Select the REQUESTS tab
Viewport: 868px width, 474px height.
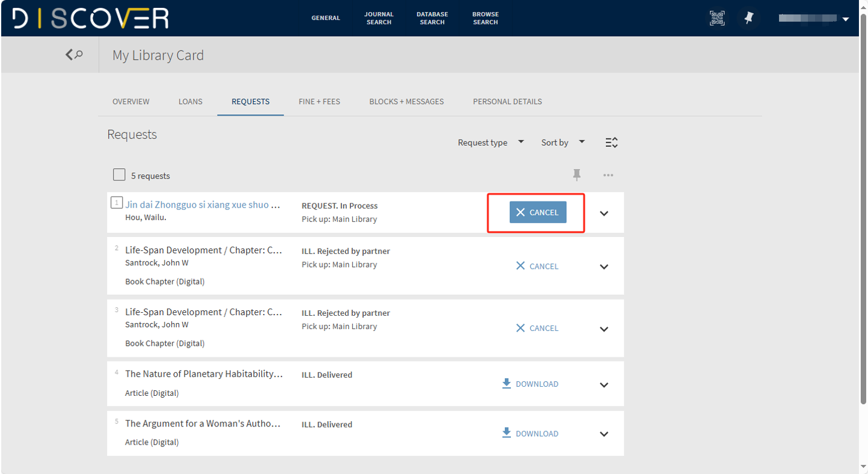[251, 102]
